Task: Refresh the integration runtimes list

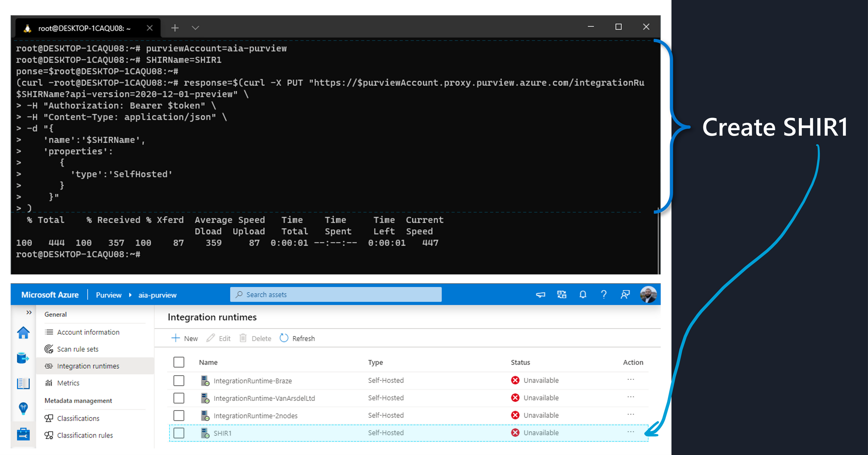Action: click(297, 338)
